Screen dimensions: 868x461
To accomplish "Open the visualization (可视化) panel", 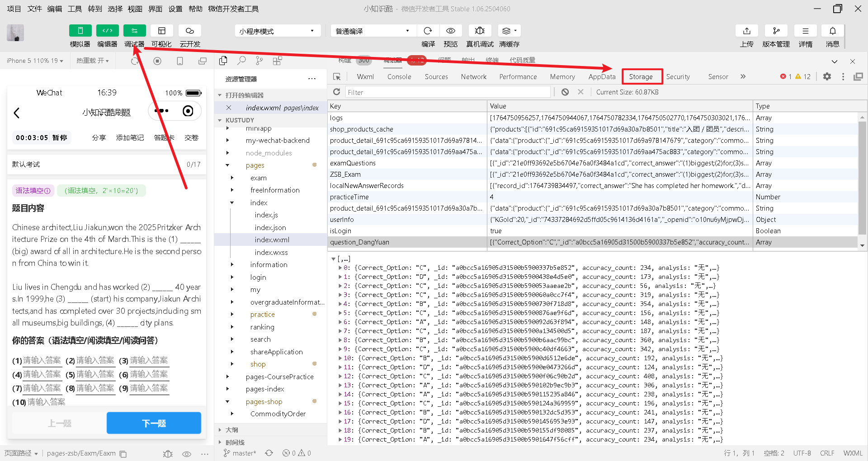I will pyautogui.click(x=161, y=31).
